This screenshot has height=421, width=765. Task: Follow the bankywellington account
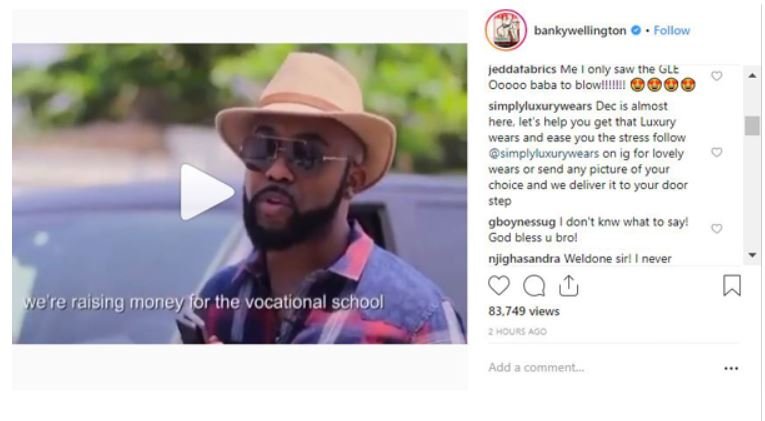pos(672,31)
